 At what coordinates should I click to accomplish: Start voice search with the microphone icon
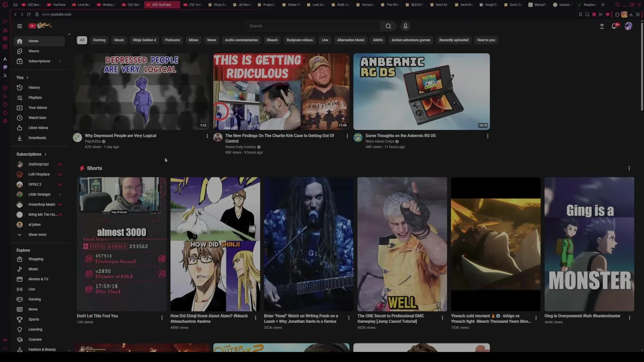pyautogui.click(x=405, y=26)
